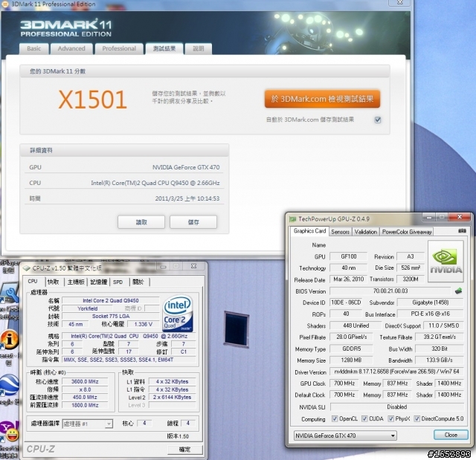
Task: Open the orange info desktop icon
Action: (10, 340)
